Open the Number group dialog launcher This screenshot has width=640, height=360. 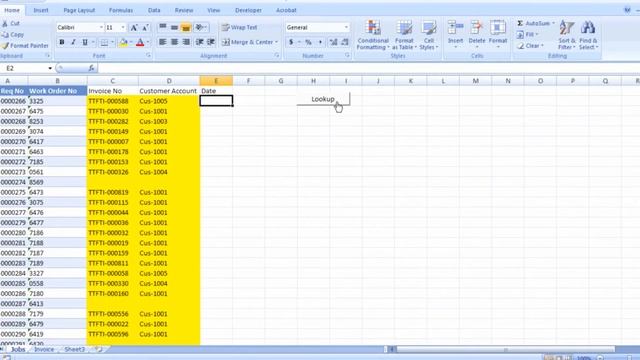click(x=347, y=55)
